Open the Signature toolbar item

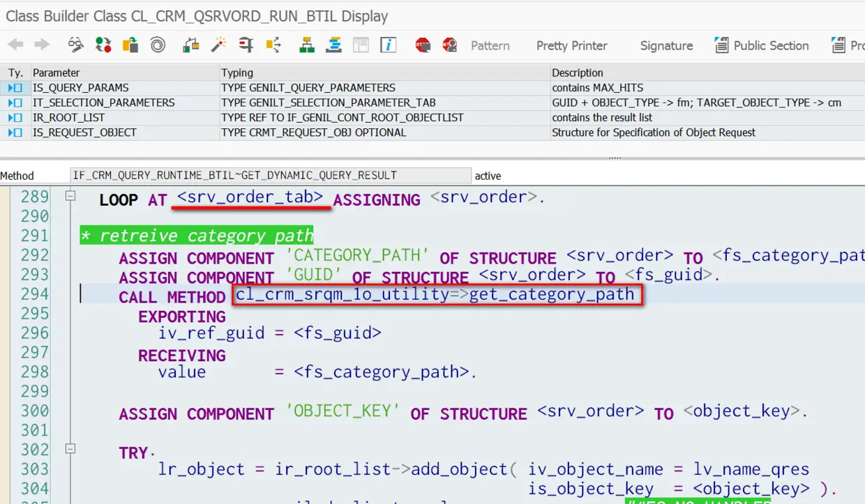point(666,45)
